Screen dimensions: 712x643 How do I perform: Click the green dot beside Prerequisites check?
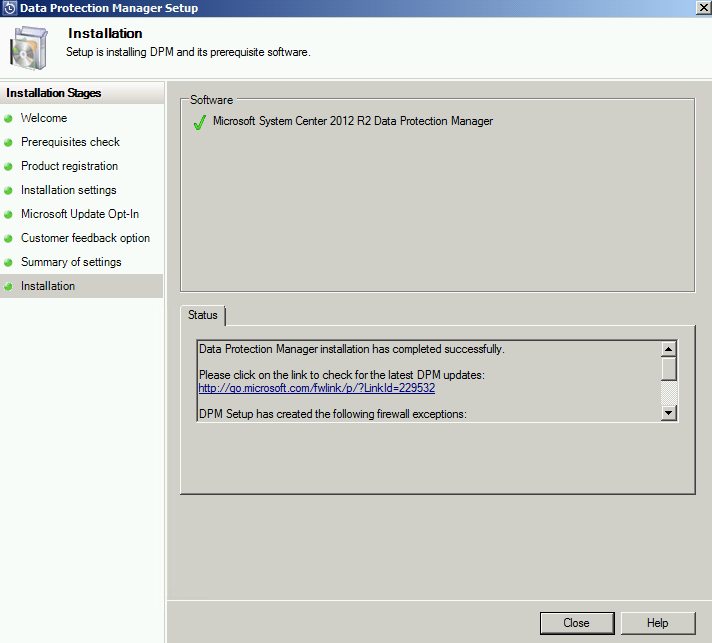8,143
